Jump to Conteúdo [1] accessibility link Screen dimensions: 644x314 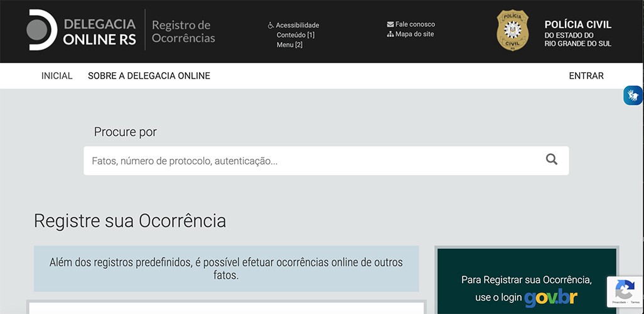click(x=295, y=35)
